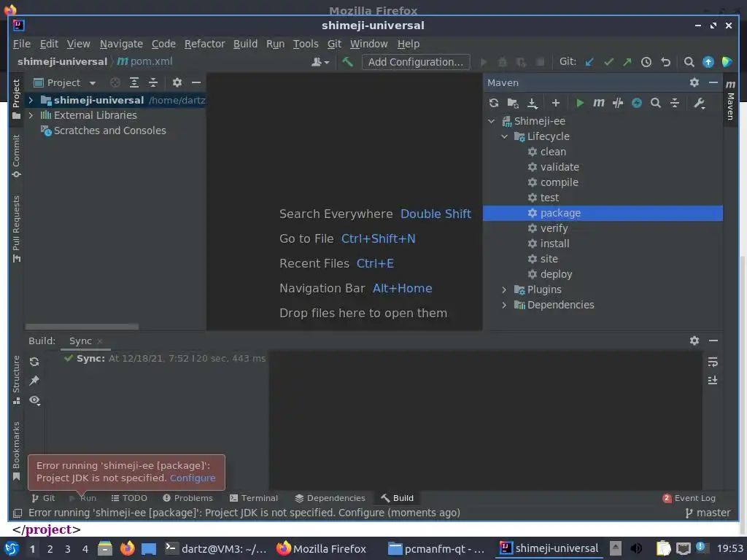Open Build panel gear options
The height and width of the screenshot is (560, 747).
(x=694, y=341)
